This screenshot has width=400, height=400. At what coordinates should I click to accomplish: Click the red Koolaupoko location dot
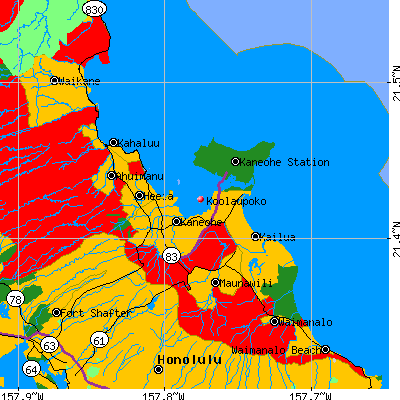point(200,199)
